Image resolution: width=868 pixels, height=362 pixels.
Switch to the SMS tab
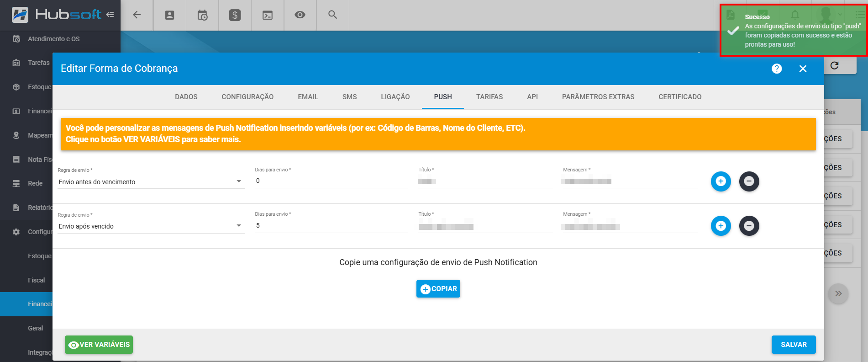[350, 97]
